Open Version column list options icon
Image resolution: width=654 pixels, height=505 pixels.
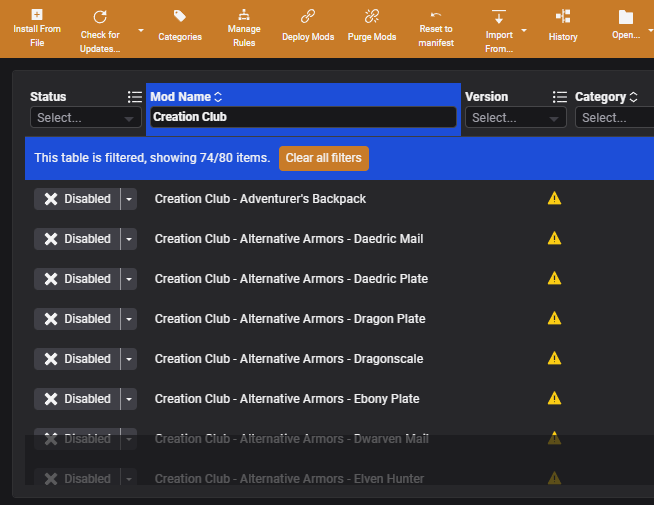pyautogui.click(x=560, y=97)
